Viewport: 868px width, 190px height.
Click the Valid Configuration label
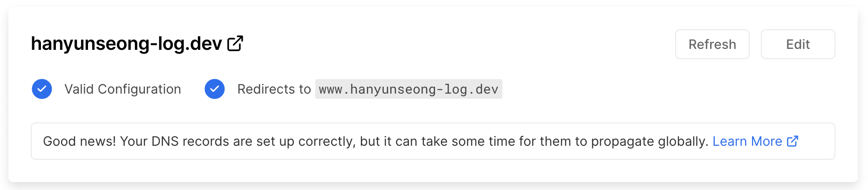point(123,89)
